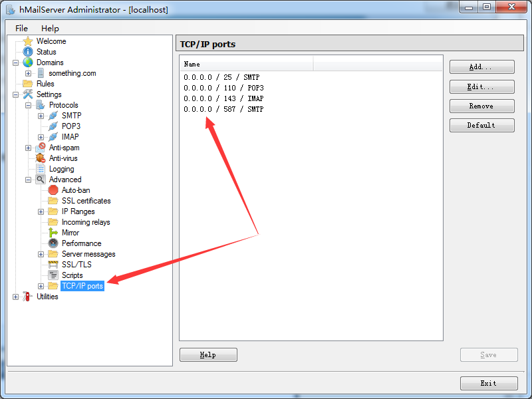Expand the IP Ranges node

click(x=41, y=211)
